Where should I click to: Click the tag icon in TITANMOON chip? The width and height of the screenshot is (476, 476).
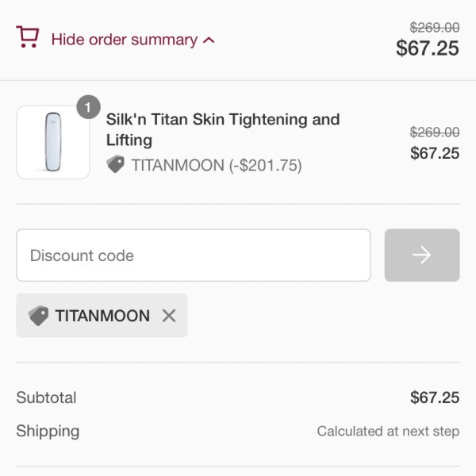click(x=38, y=316)
